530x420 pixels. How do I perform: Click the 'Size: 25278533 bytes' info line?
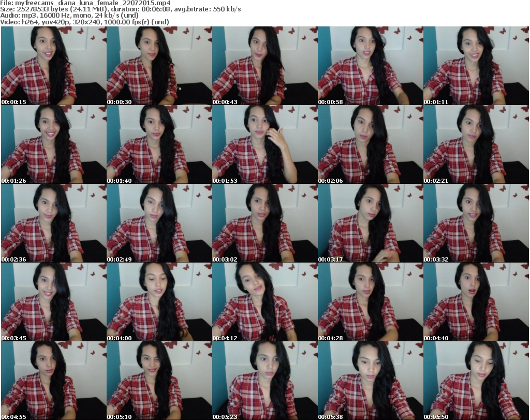(120, 9)
